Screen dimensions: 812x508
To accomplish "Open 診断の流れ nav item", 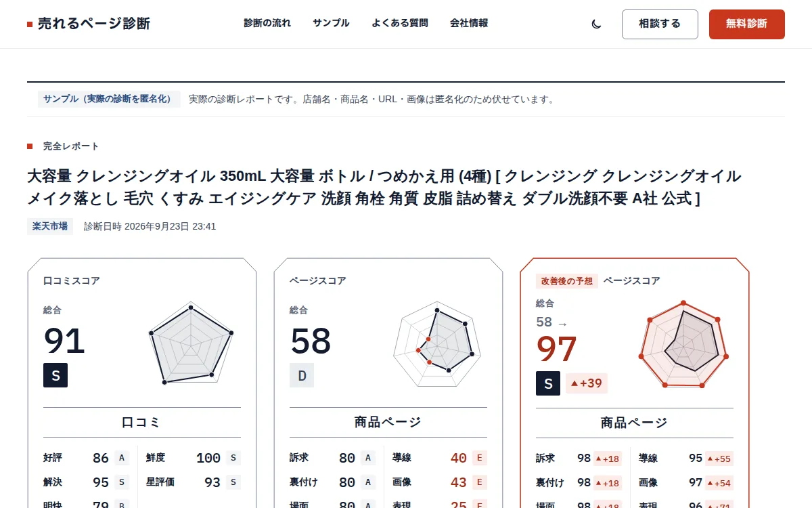I will pos(267,23).
